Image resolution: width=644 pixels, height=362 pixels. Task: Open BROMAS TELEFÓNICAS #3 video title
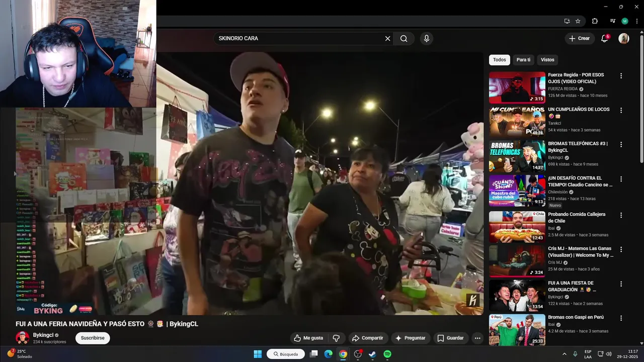[578, 147]
